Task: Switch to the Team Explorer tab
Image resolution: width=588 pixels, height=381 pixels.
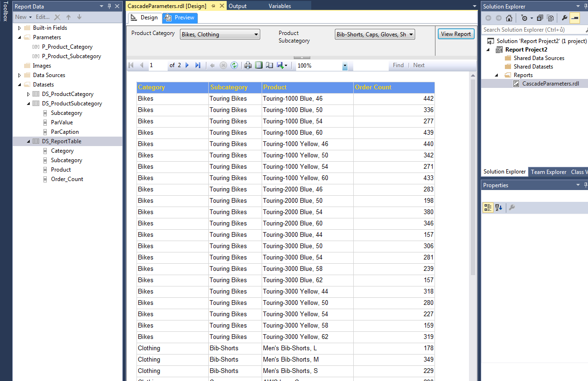Action: (x=548, y=172)
